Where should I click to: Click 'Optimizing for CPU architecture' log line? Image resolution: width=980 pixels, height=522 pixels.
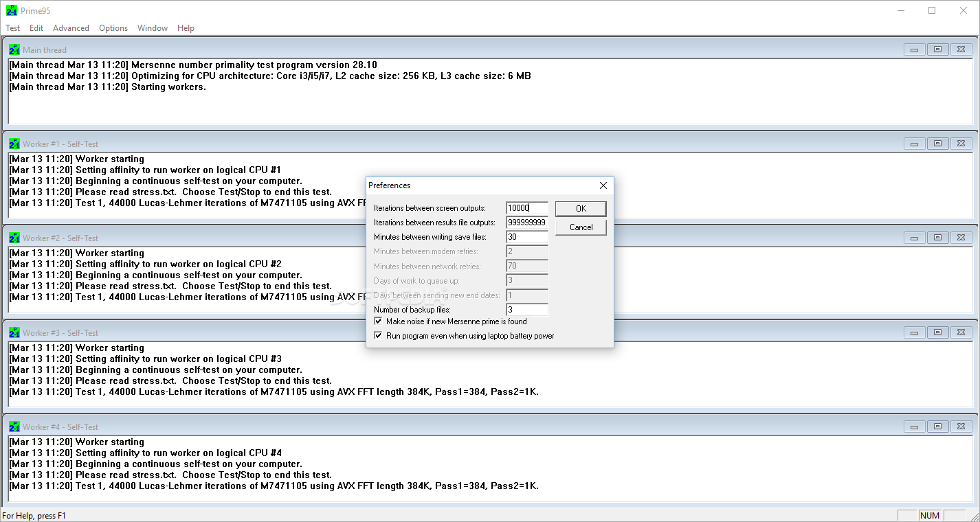[270, 76]
